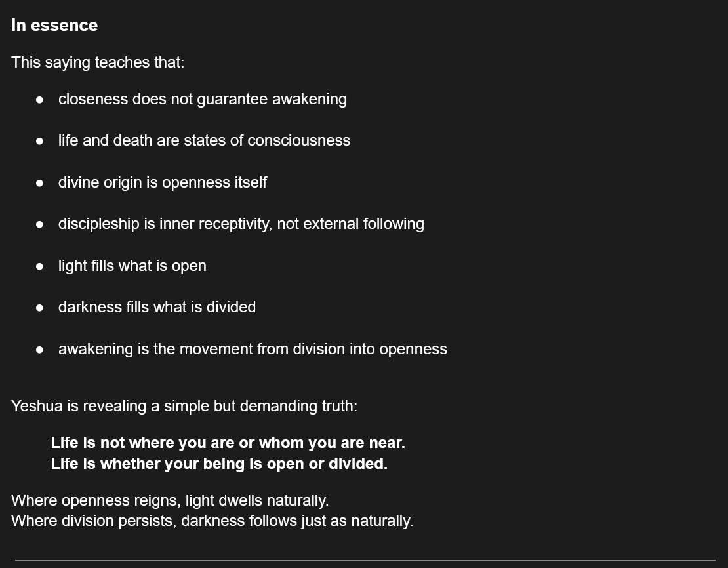Image resolution: width=728 pixels, height=568 pixels.
Task: Click the "light fills what is open" text
Action: pyautogui.click(x=132, y=266)
